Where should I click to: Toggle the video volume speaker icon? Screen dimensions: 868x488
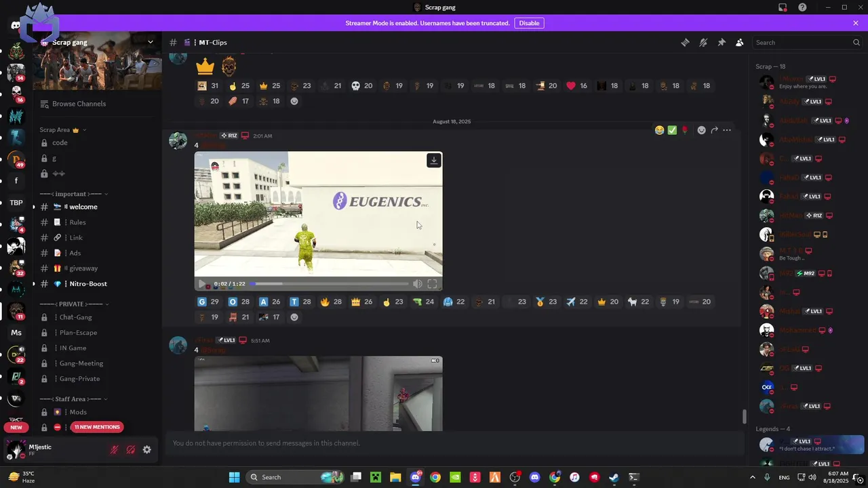click(x=418, y=284)
